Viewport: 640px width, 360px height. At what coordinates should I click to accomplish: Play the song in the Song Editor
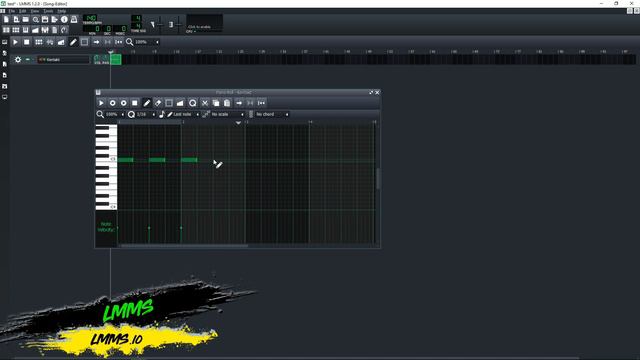pos(16,42)
